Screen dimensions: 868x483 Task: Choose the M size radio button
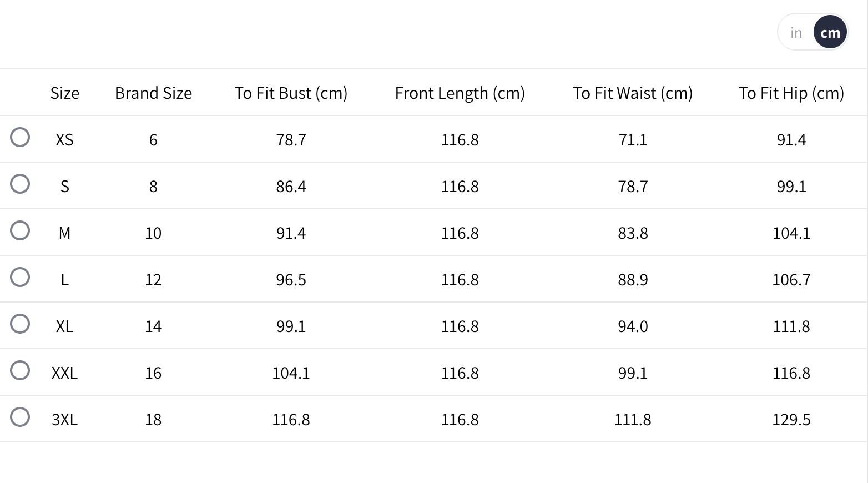(x=20, y=230)
